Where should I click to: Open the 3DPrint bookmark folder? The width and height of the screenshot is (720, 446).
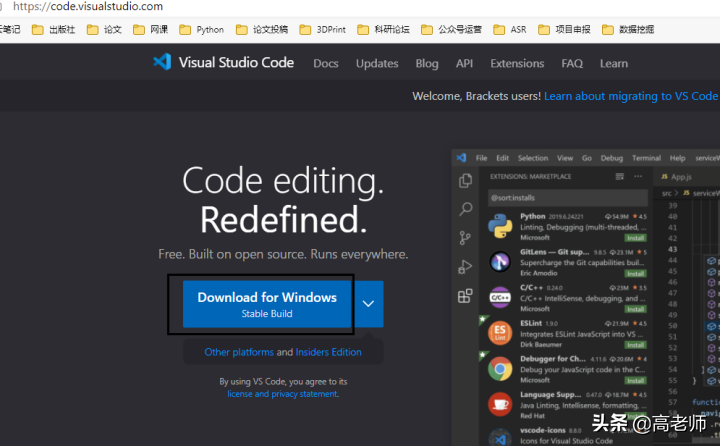pyautogui.click(x=322, y=29)
